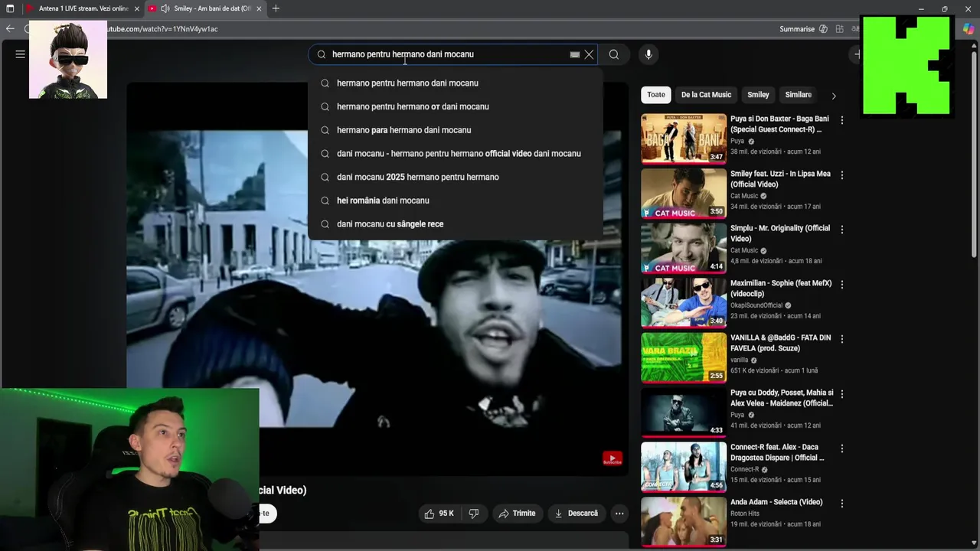Select suggestion with 'official video dani mocanu'
The width and height of the screenshot is (980, 551).
point(455,153)
